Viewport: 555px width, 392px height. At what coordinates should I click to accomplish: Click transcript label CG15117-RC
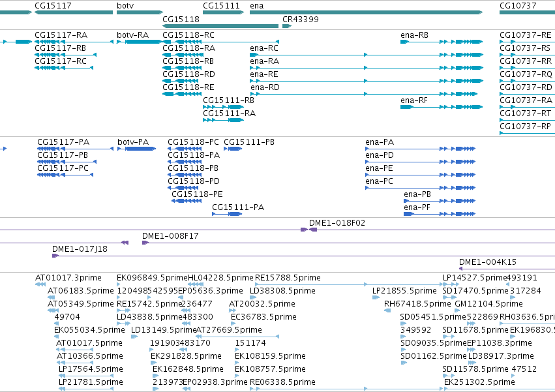(61, 61)
